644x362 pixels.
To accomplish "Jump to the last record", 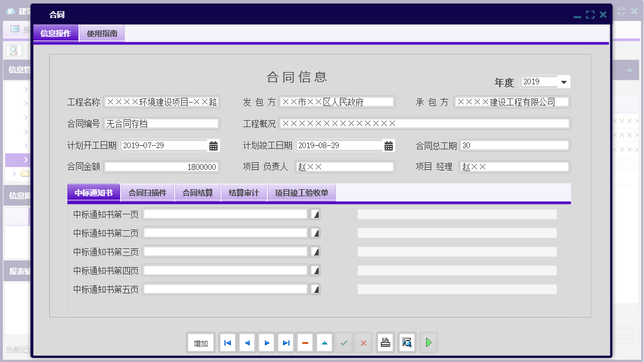I will pyautogui.click(x=286, y=343).
